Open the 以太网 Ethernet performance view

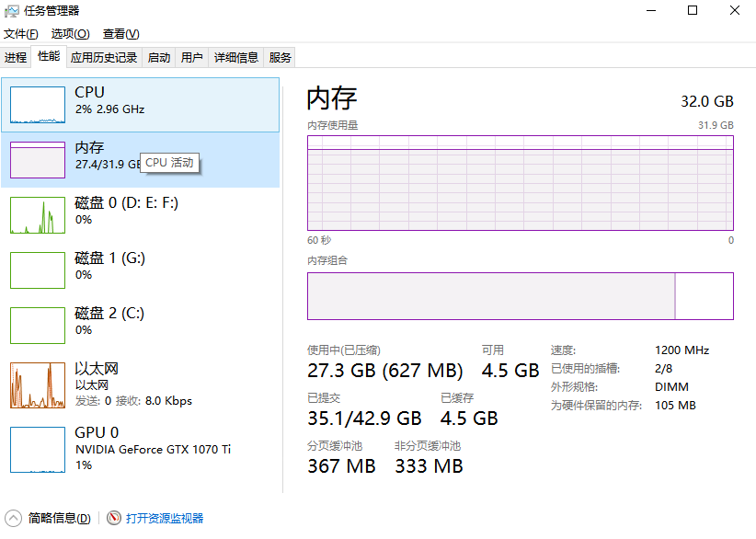click(x=38, y=385)
